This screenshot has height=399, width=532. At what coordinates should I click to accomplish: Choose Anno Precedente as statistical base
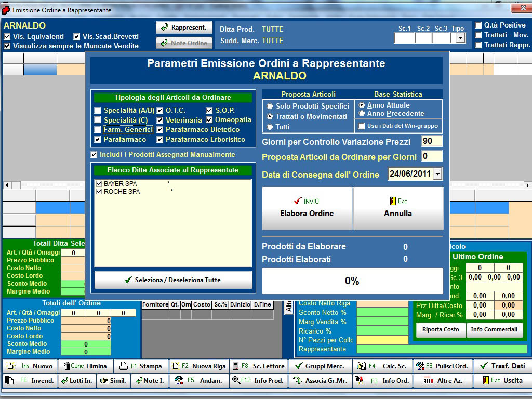coord(362,114)
